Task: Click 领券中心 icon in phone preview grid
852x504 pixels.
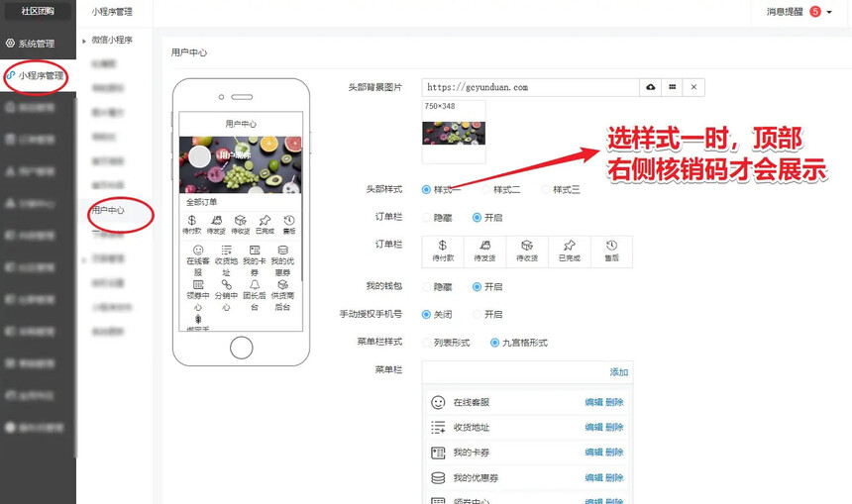Action: pyautogui.click(x=198, y=284)
